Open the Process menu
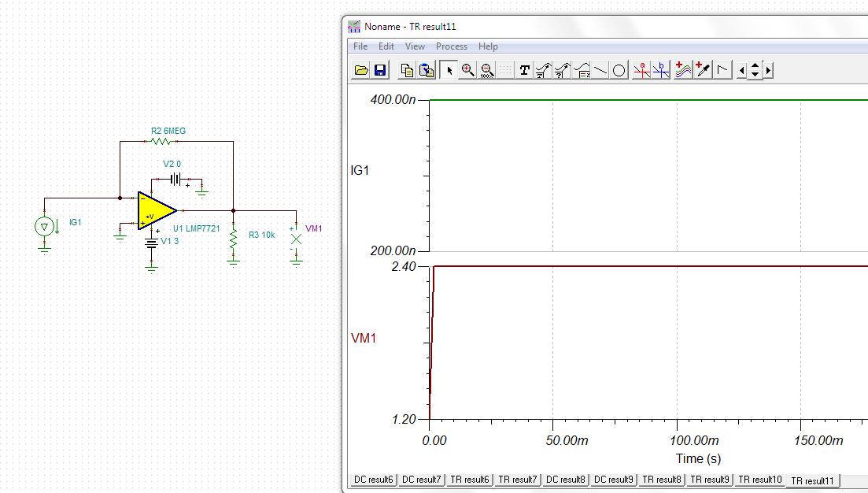The image size is (868, 493). 452,46
